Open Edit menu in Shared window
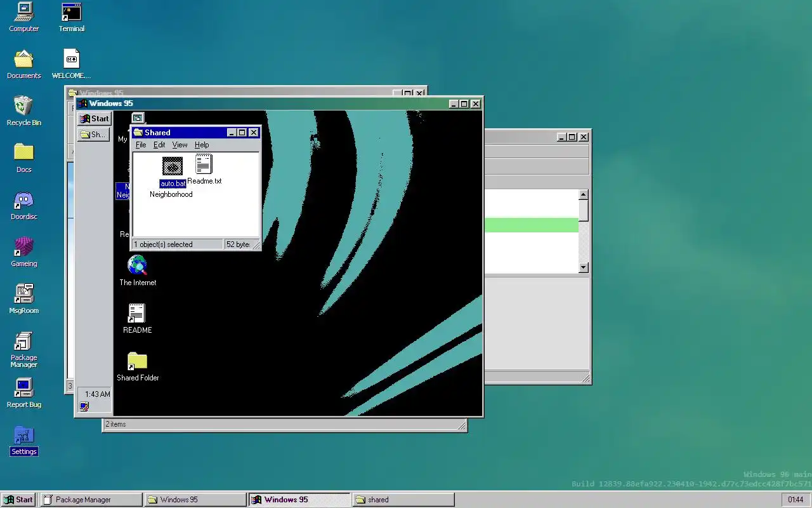812x508 pixels. [x=159, y=145]
